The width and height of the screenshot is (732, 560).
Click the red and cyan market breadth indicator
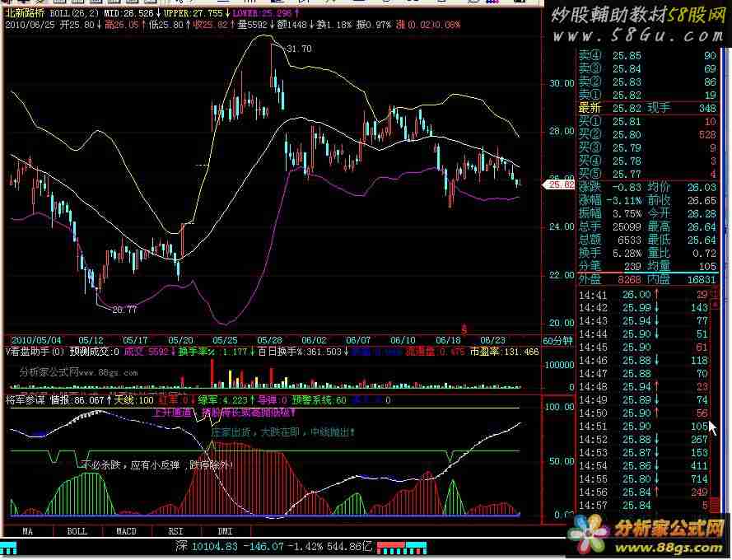(x=402, y=548)
